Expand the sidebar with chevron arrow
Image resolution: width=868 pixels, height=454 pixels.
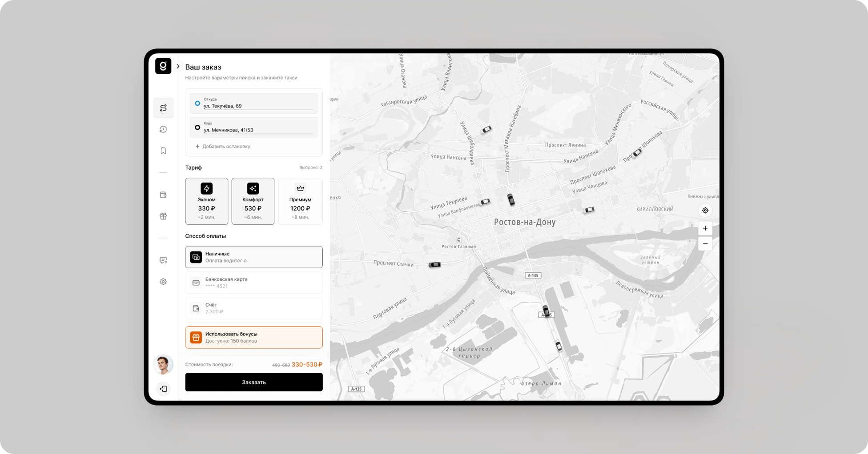(178, 67)
